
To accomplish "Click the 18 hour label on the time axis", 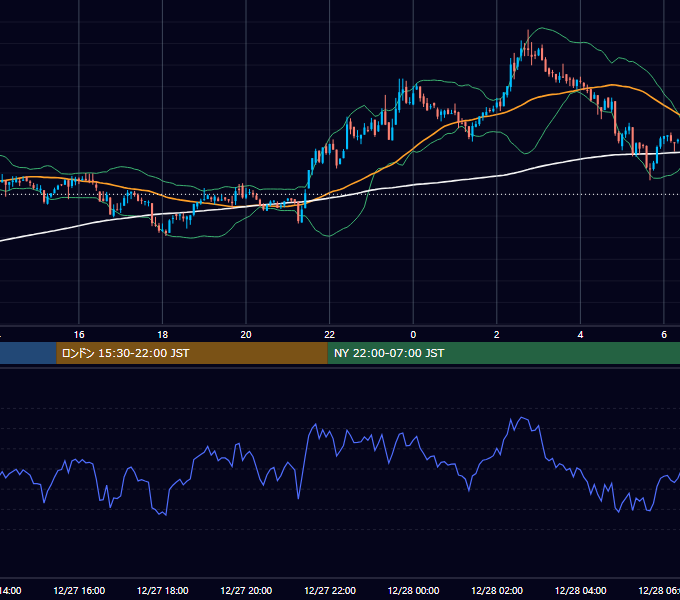I will tap(163, 335).
